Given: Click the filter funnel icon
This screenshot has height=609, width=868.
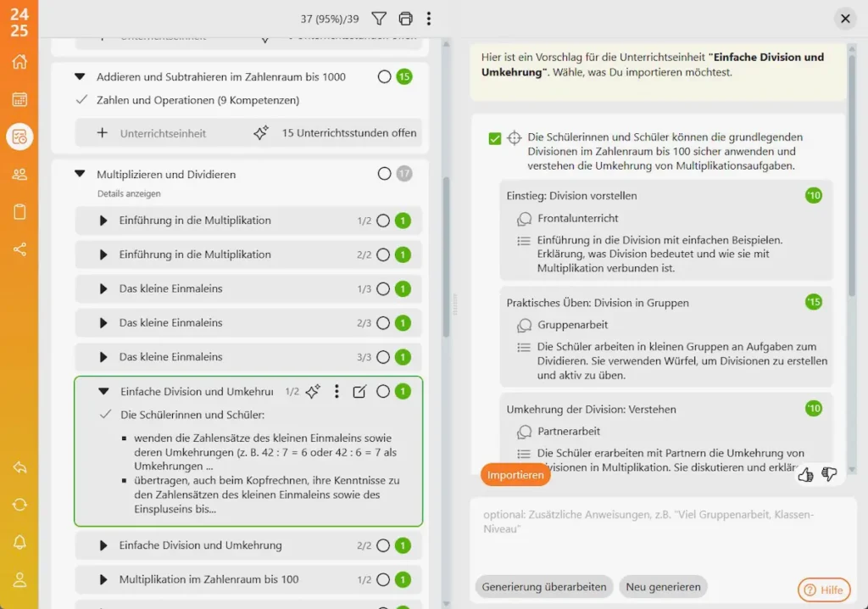Looking at the screenshot, I should 379,19.
